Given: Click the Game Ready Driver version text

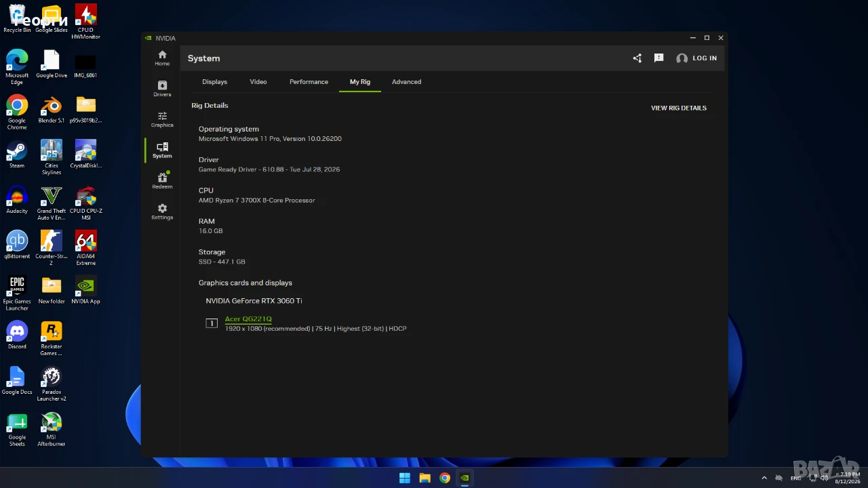Looking at the screenshot, I should point(269,169).
